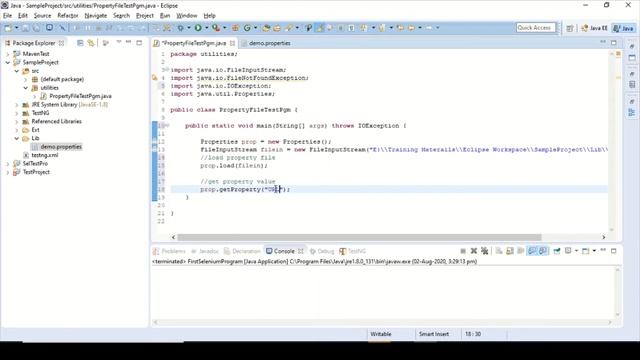Remove all terminated launches in Console
The height and width of the screenshot is (360, 640).
click(484, 251)
